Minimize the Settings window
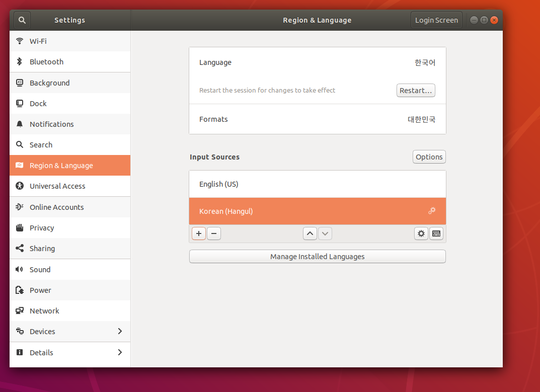 point(474,20)
